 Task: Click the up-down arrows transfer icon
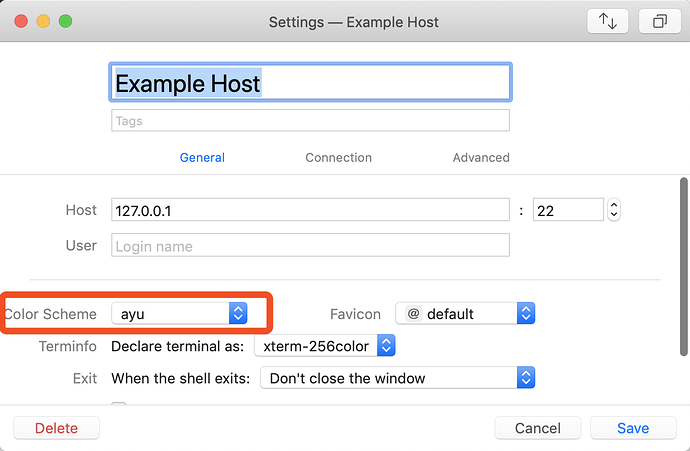[x=607, y=21]
